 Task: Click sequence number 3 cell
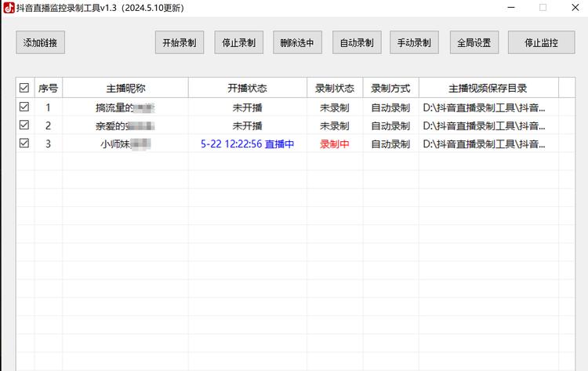(49, 144)
